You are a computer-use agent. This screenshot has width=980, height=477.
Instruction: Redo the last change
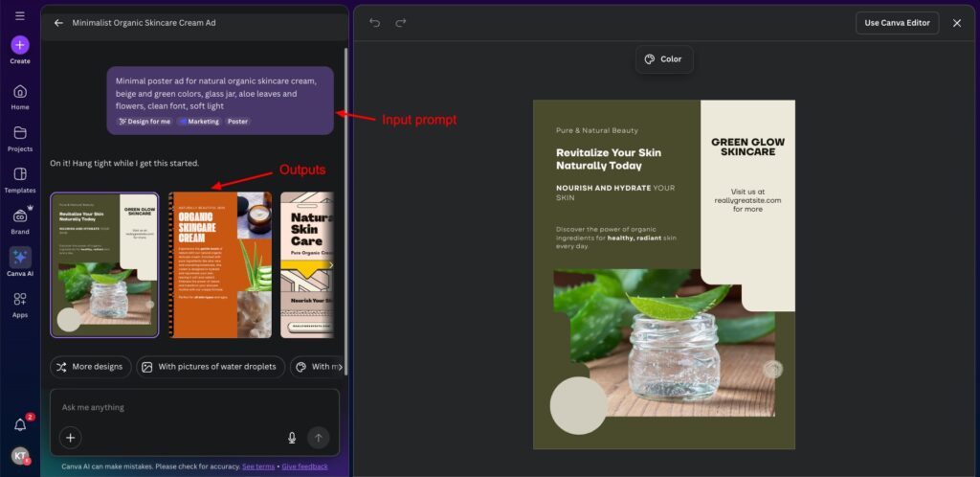pyautogui.click(x=401, y=22)
